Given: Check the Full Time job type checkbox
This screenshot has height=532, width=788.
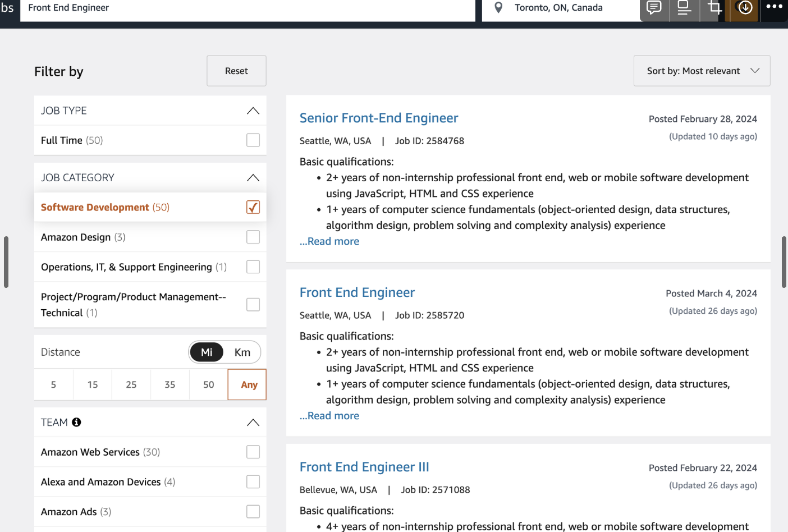Looking at the screenshot, I should point(253,140).
